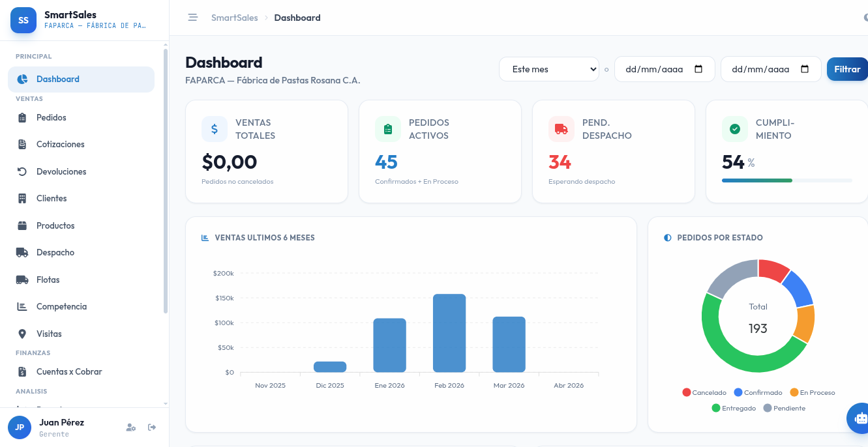
Task: Click the Dashboard pie chart icon
Action: (x=22, y=79)
